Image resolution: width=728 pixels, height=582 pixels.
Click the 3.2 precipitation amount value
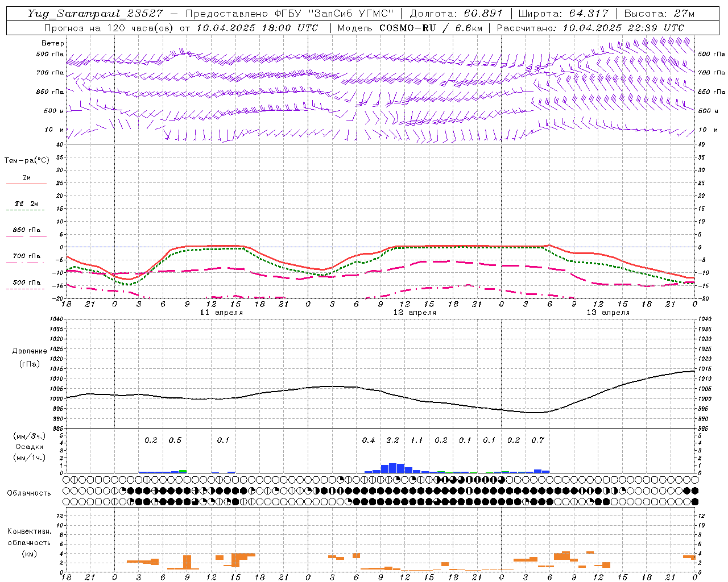coord(392,440)
